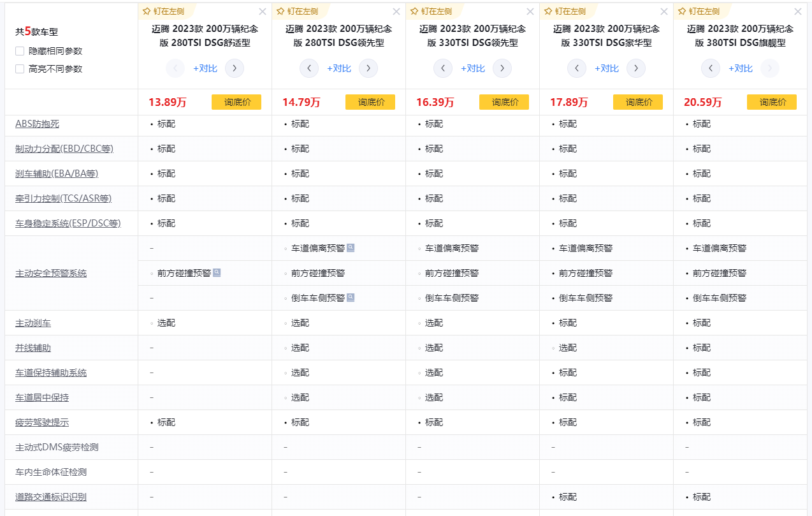
Task: Open 车道保持辅助系统 parameter link
Action: [51, 372]
